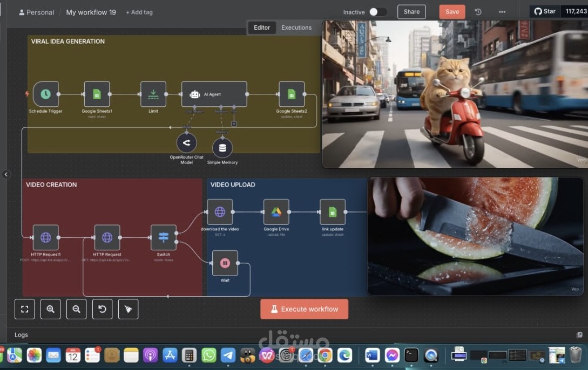Toggle the Inactive workflow switch

click(377, 12)
